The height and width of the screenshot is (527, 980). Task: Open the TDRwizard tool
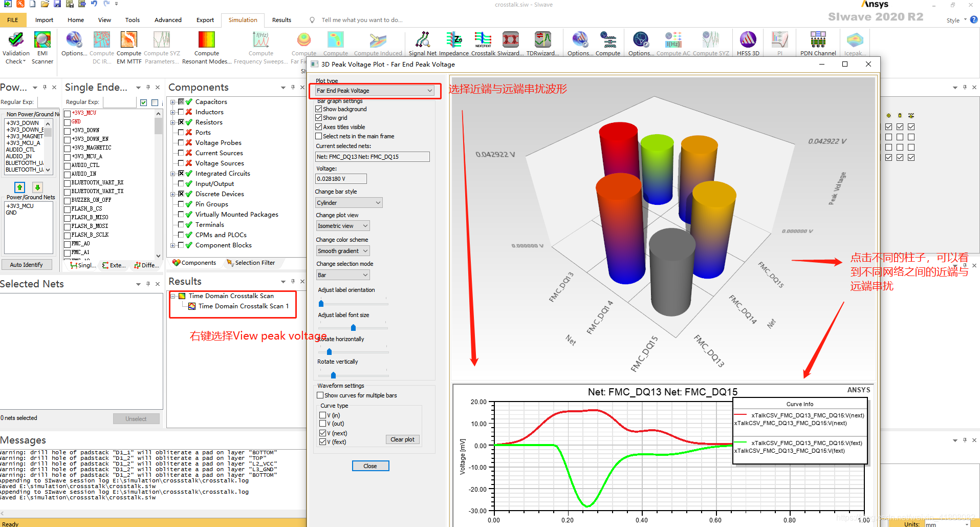[543, 44]
